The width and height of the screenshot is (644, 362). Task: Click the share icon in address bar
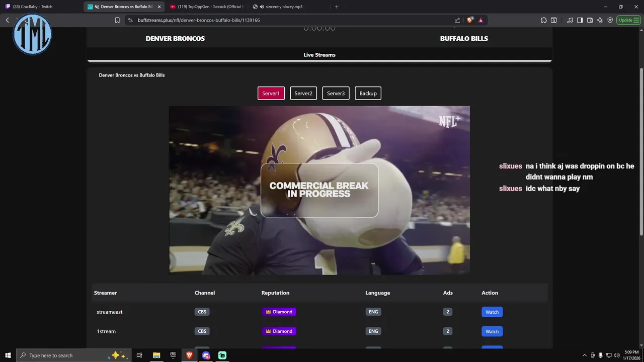tap(457, 20)
